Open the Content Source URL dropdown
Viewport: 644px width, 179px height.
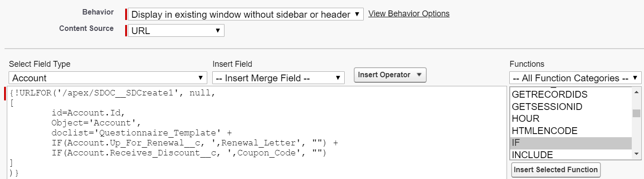[x=176, y=30]
